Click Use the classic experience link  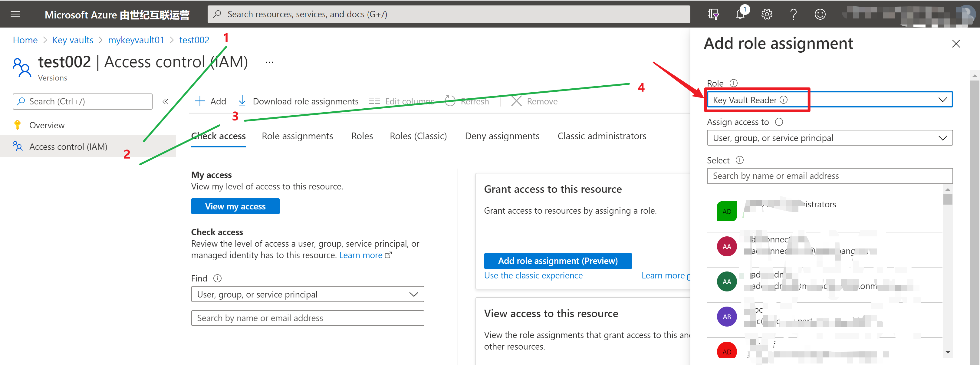click(533, 275)
